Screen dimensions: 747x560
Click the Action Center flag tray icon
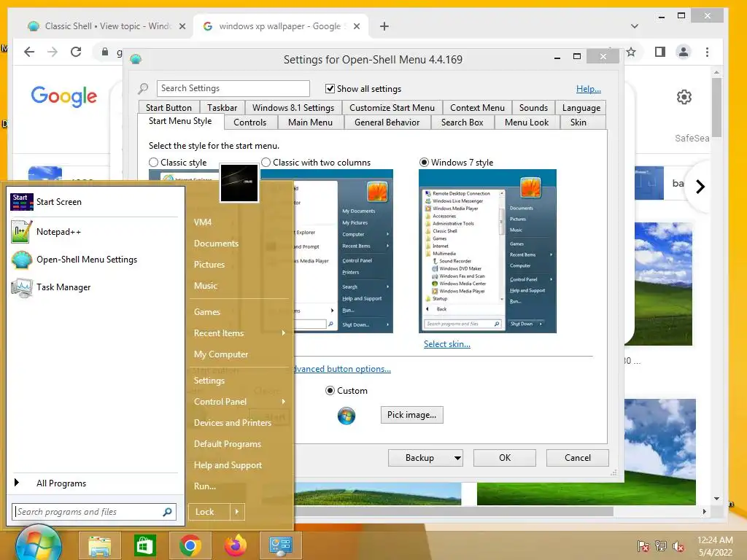tap(643, 546)
